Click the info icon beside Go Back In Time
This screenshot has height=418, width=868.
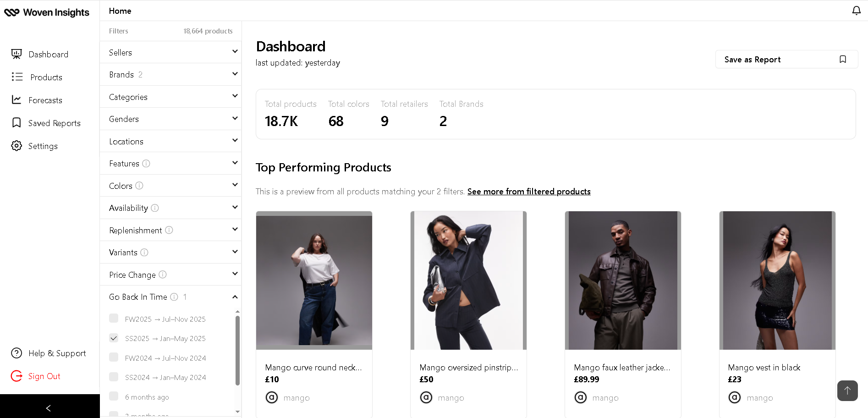[x=174, y=297]
